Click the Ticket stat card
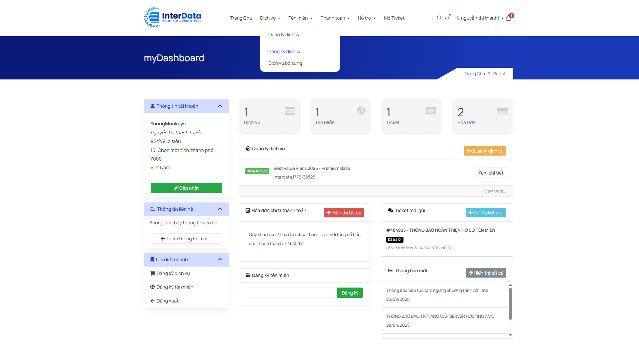 coord(411,116)
